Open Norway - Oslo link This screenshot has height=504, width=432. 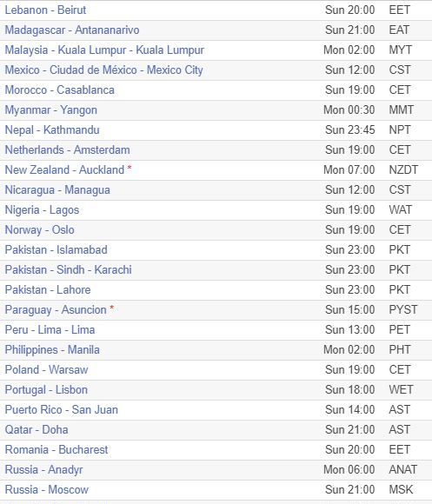pos(39,229)
